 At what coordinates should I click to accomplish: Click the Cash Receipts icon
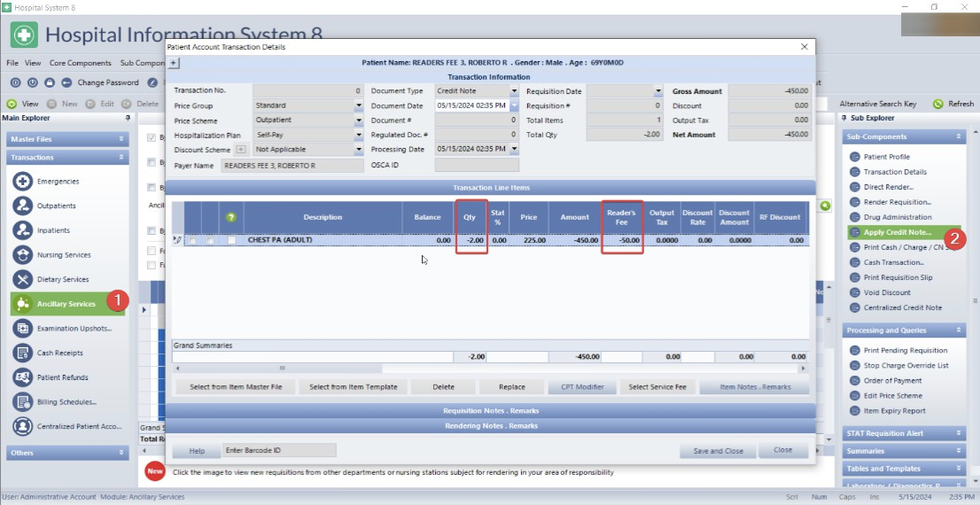pyautogui.click(x=23, y=353)
